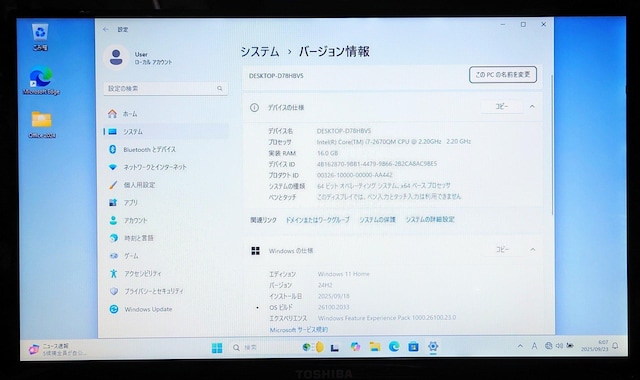Copy the デバイスの仕様 section

click(x=502, y=107)
